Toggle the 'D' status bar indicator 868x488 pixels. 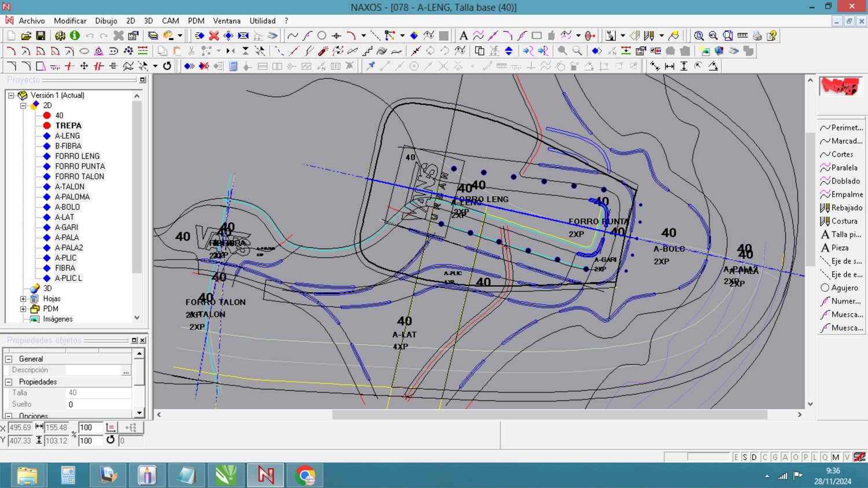click(754, 457)
